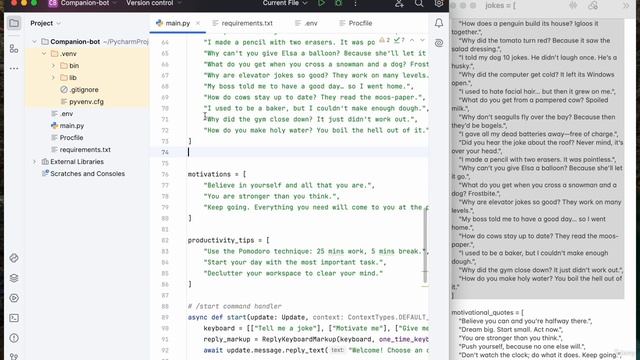This screenshot has width=640, height=360.
Task: Click the /start command handler comment
Action: (235, 307)
